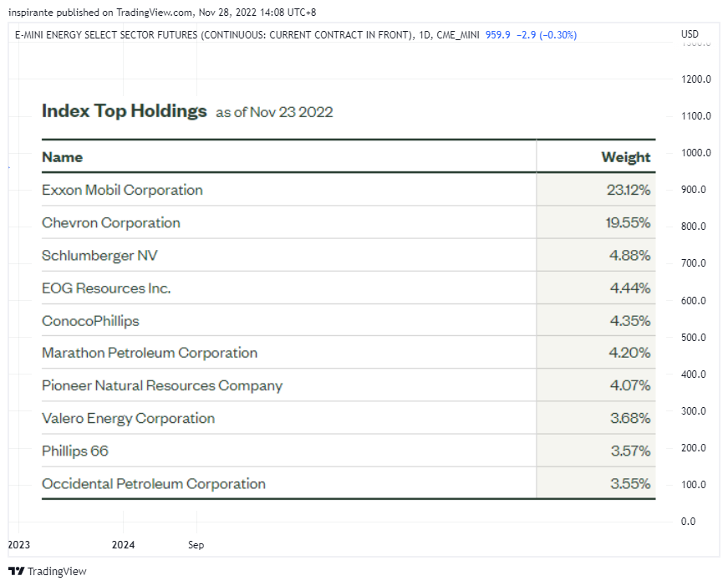Click the 1000.0 price axis label
The height and width of the screenshot is (586, 728).
click(696, 153)
